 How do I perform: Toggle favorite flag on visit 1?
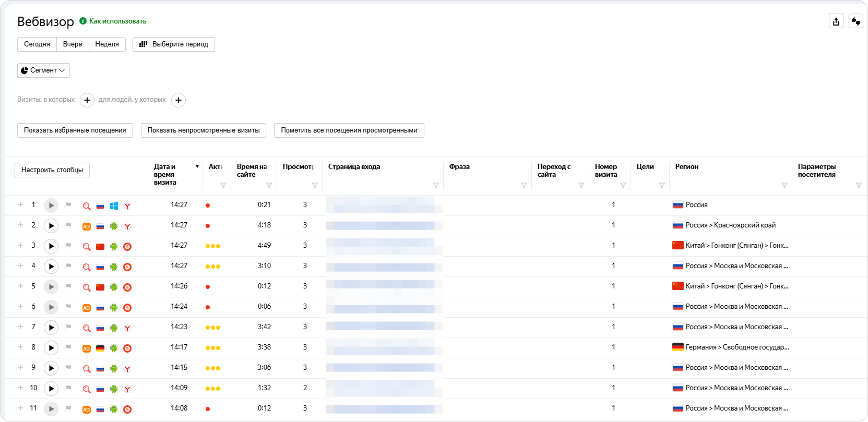(x=68, y=206)
